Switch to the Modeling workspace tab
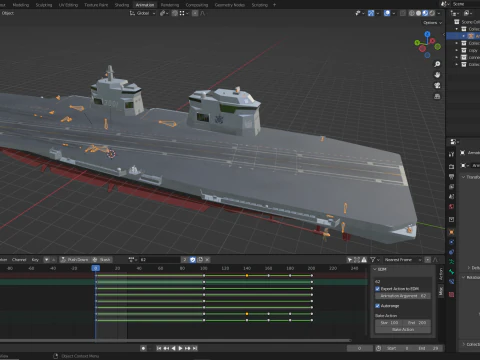 [x=21, y=5]
